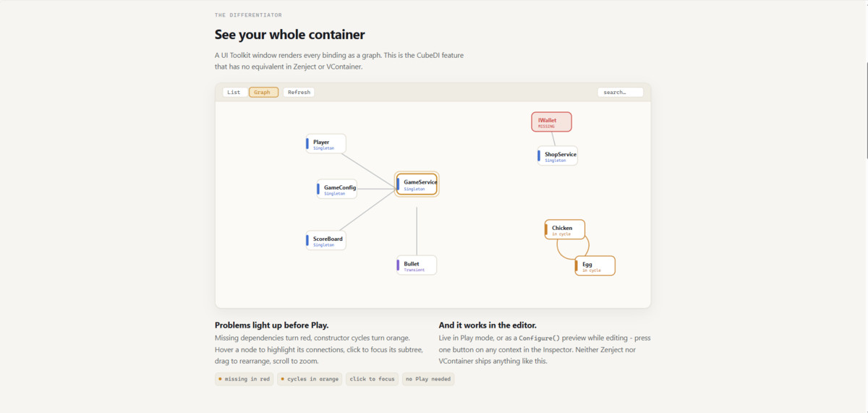This screenshot has width=868, height=413.
Task: Click the Refresh button
Action: (x=299, y=92)
